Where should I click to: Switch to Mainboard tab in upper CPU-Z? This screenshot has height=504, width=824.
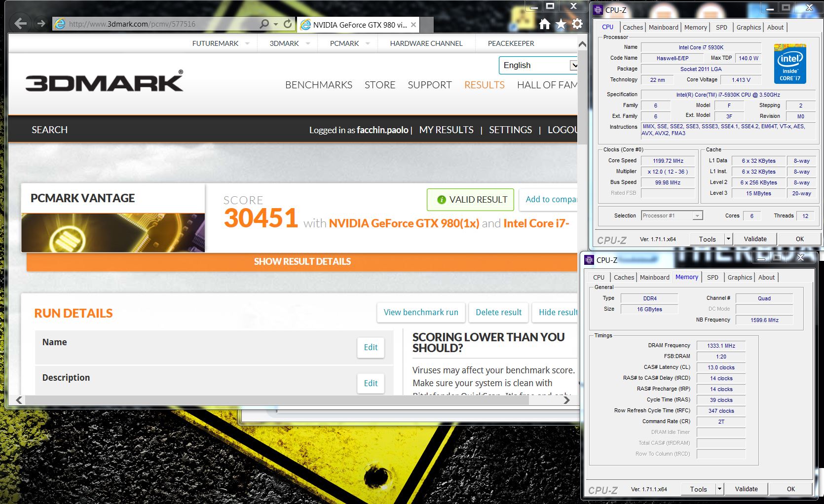663,28
